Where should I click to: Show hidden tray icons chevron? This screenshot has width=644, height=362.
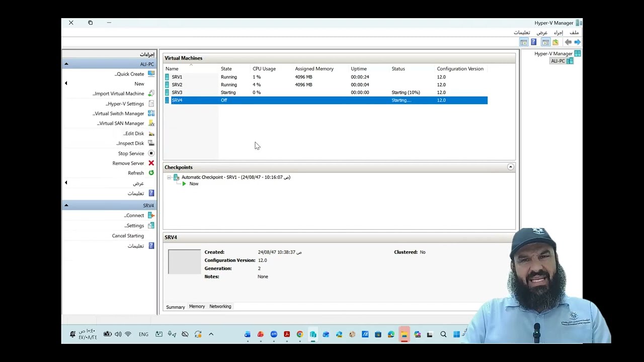pos(211,334)
